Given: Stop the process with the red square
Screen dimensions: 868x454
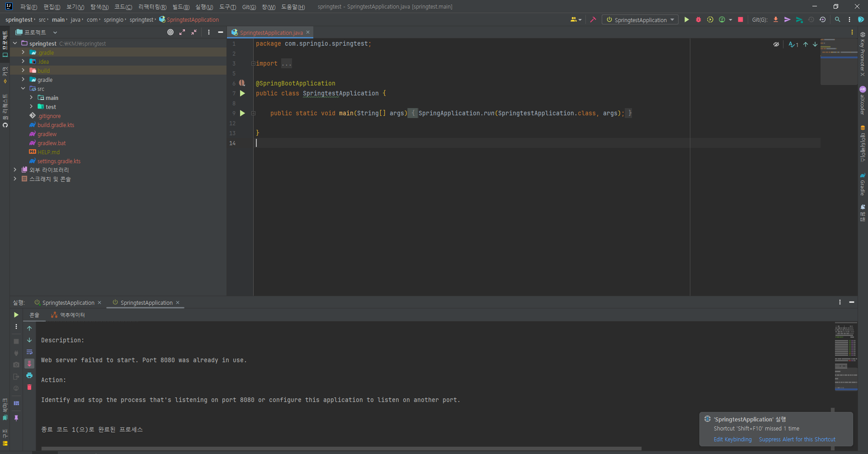Looking at the screenshot, I should 741,20.
